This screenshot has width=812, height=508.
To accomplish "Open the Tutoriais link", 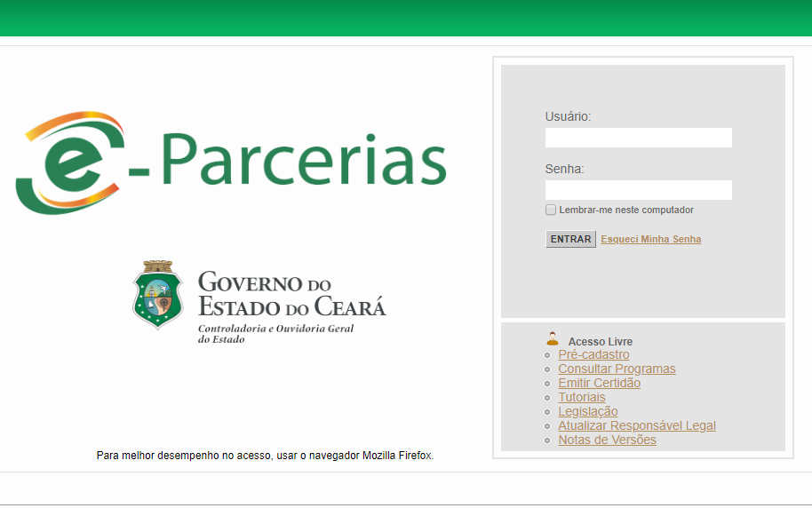I will point(581,398).
